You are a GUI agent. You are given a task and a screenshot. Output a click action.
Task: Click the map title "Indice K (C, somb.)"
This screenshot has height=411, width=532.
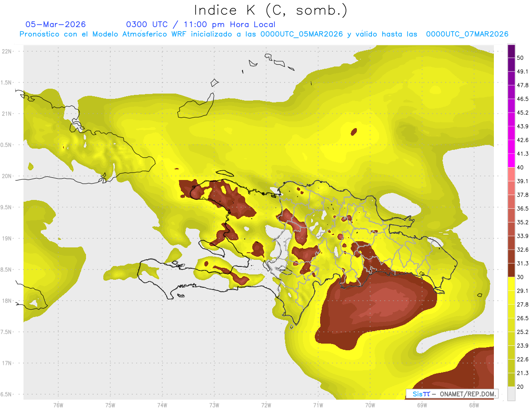pos(271,11)
